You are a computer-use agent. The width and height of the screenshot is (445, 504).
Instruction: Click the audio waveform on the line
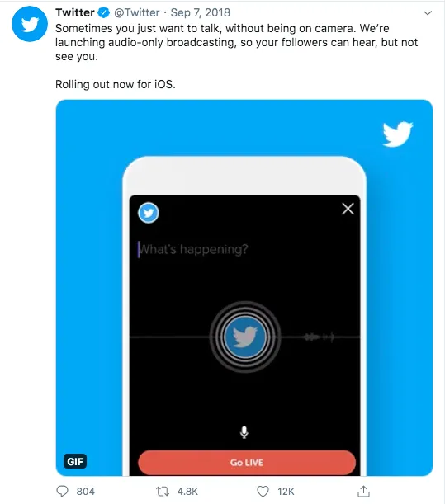[319, 337]
